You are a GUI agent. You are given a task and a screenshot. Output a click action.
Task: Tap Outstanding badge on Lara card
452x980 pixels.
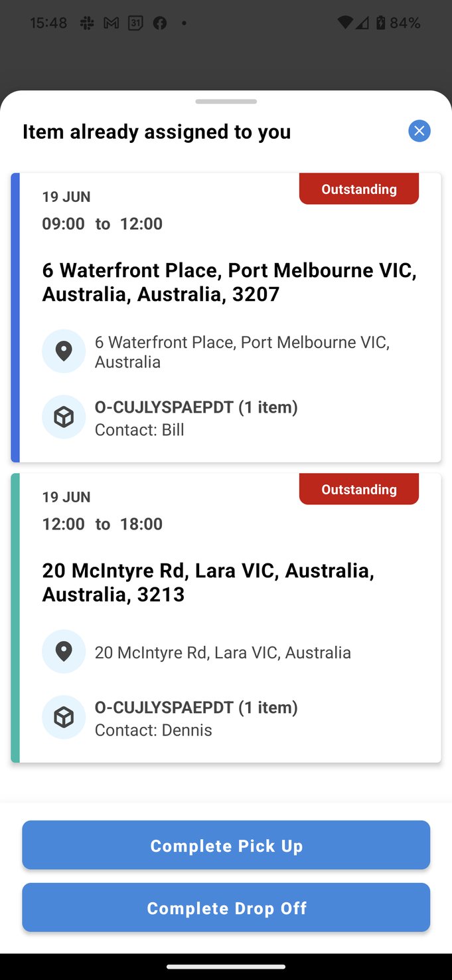click(x=359, y=490)
